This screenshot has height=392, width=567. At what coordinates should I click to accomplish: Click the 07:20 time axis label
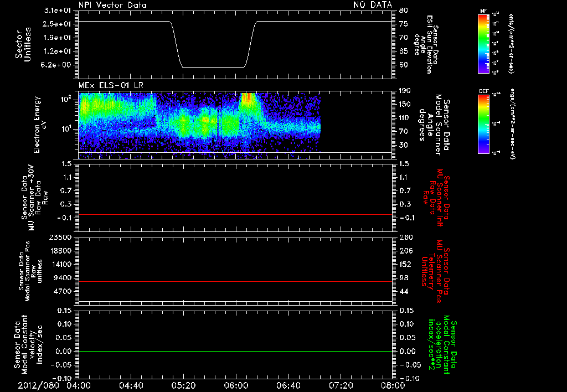(x=341, y=385)
